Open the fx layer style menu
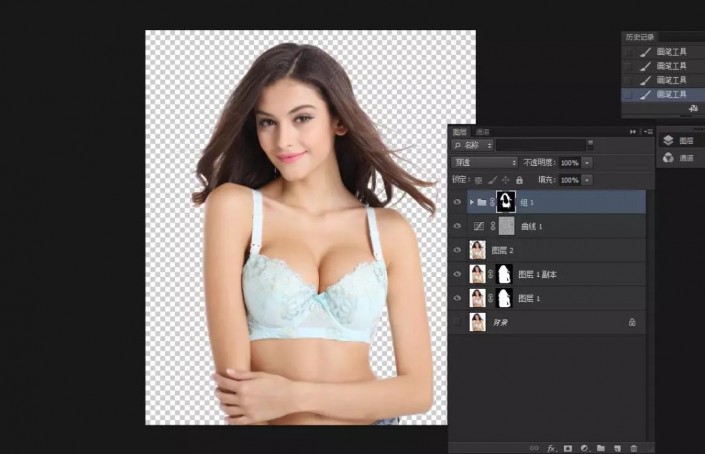The image size is (705, 454). tap(551, 448)
